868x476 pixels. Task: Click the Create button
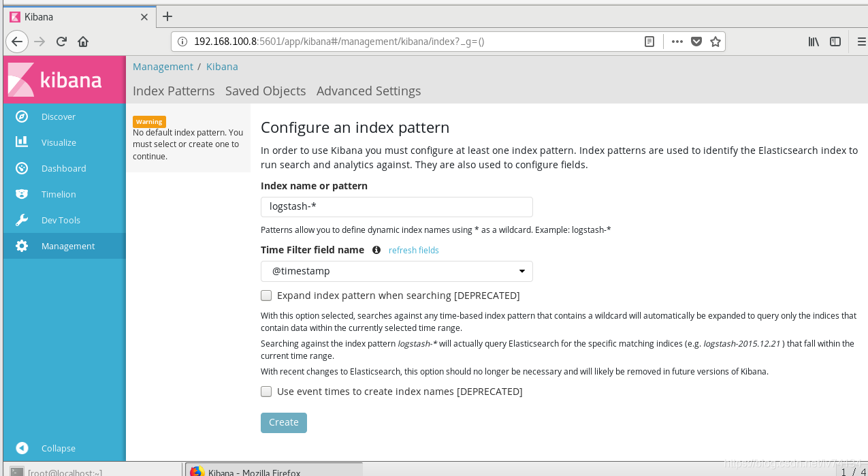tap(284, 422)
